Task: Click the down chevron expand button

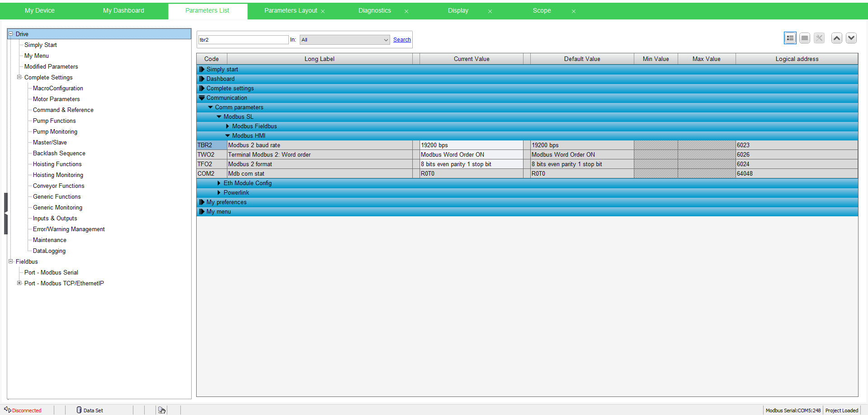Action: [x=851, y=38]
